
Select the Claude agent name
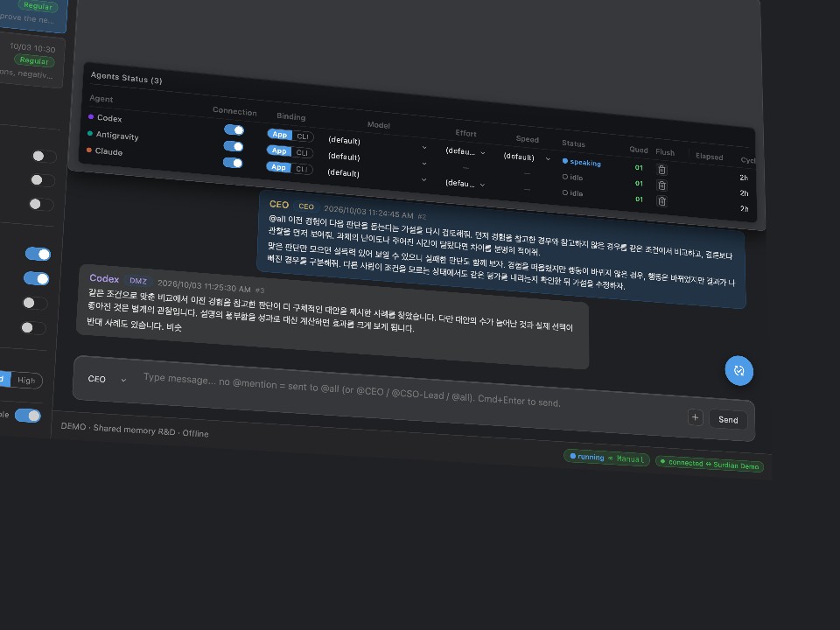(x=108, y=151)
